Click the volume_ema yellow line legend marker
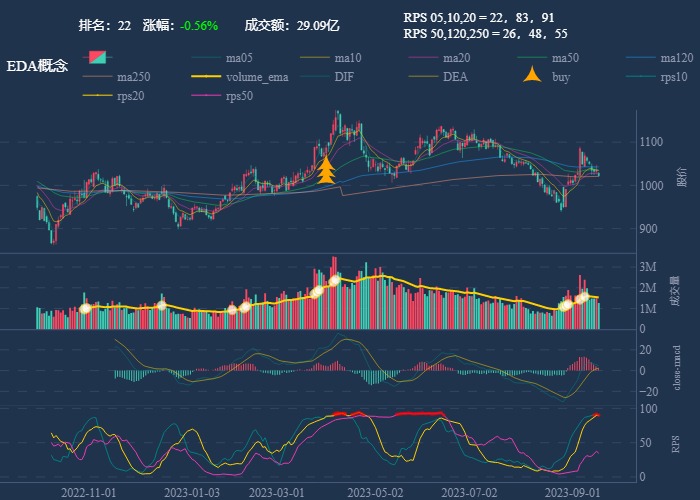This screenshot has width=700, height=500. coord(205,77)
